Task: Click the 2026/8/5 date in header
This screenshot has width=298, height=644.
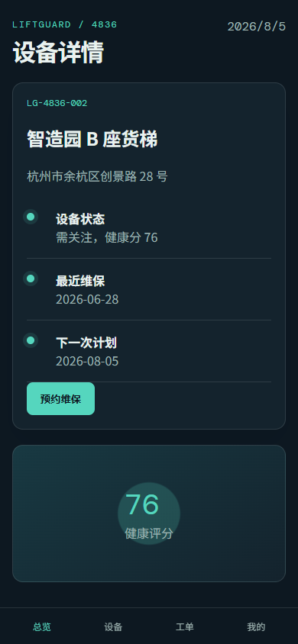Action: click(x=257, y=26)
